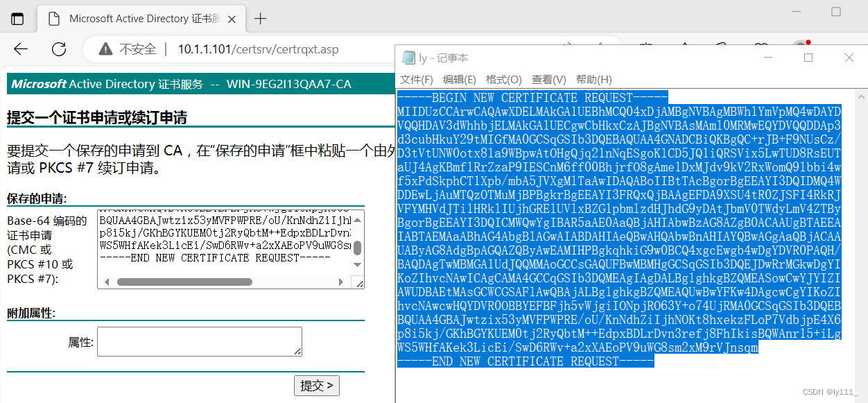This screenshot has width=868, height=403.
Task: Close the Notepad window
Action: coord(849,58)
